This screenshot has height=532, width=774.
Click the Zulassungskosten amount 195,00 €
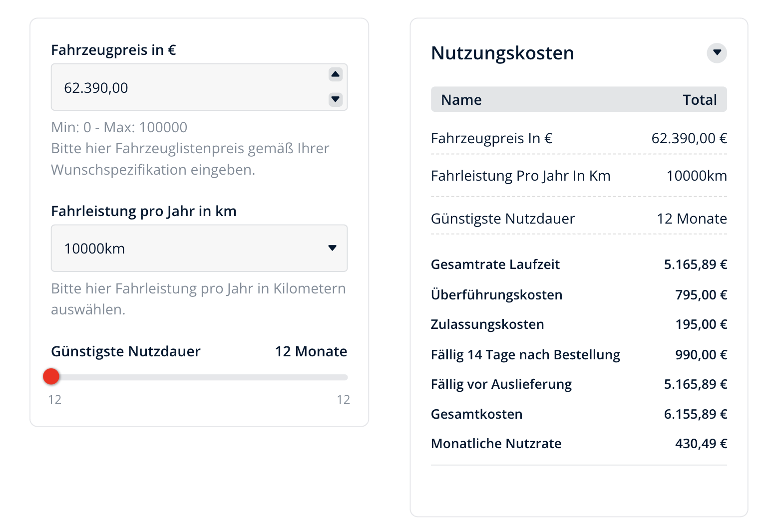coord(701,324)
